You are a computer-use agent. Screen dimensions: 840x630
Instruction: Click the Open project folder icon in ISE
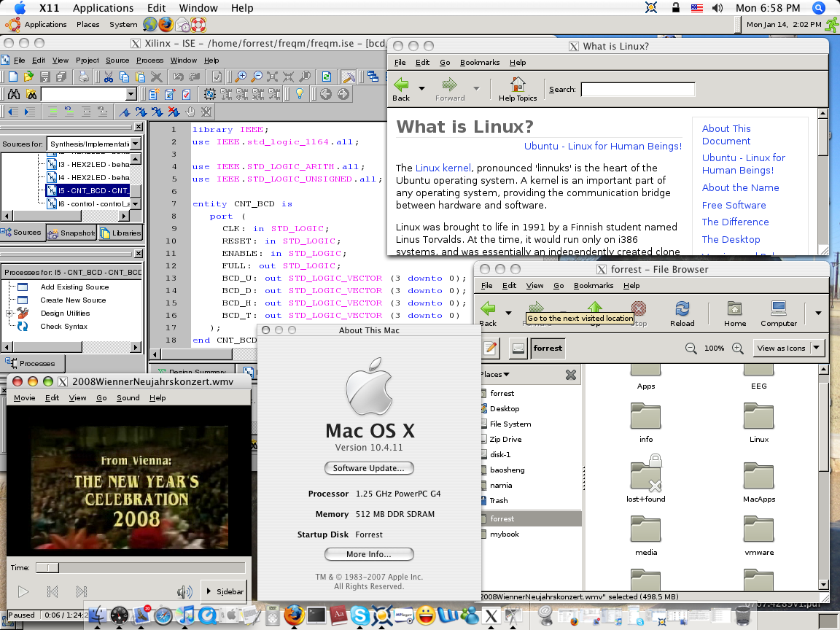29,77
